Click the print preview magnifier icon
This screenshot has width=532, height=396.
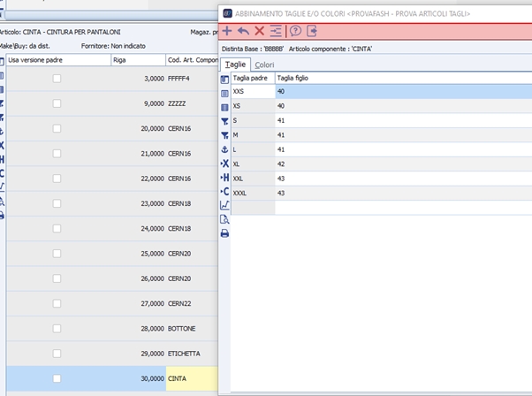(224, 219)
